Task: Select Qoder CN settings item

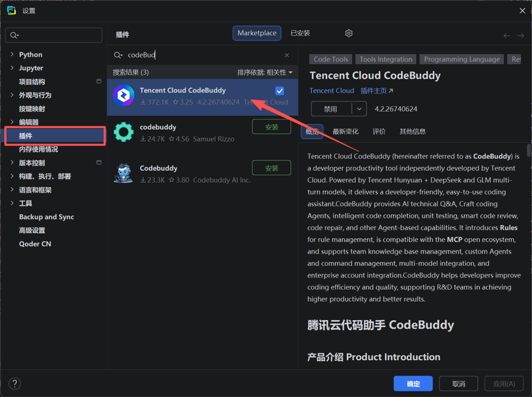Action: point(35,244)
